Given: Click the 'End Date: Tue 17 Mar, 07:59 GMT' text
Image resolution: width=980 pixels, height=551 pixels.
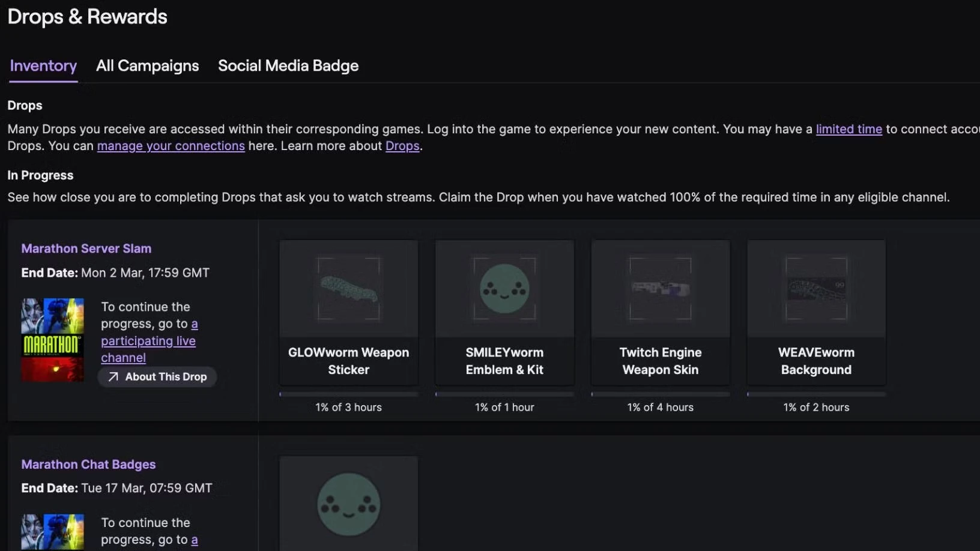Looking at the screenshot, I should click(116, 489).
